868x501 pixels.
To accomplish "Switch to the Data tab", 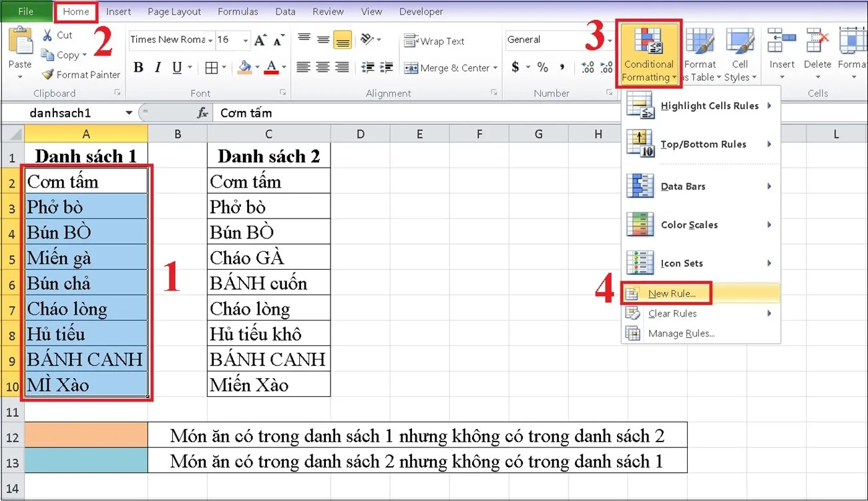I will [285, 11].
